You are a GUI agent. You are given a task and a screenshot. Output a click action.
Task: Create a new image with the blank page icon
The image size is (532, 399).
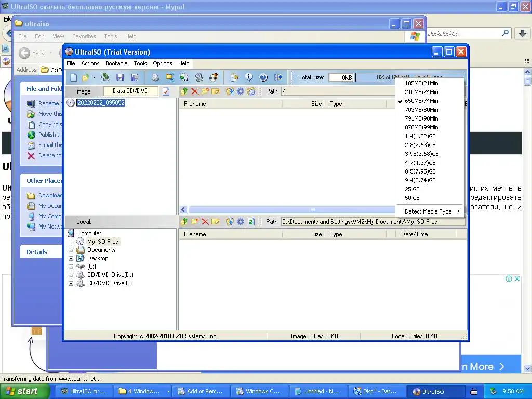coord(73,77)
